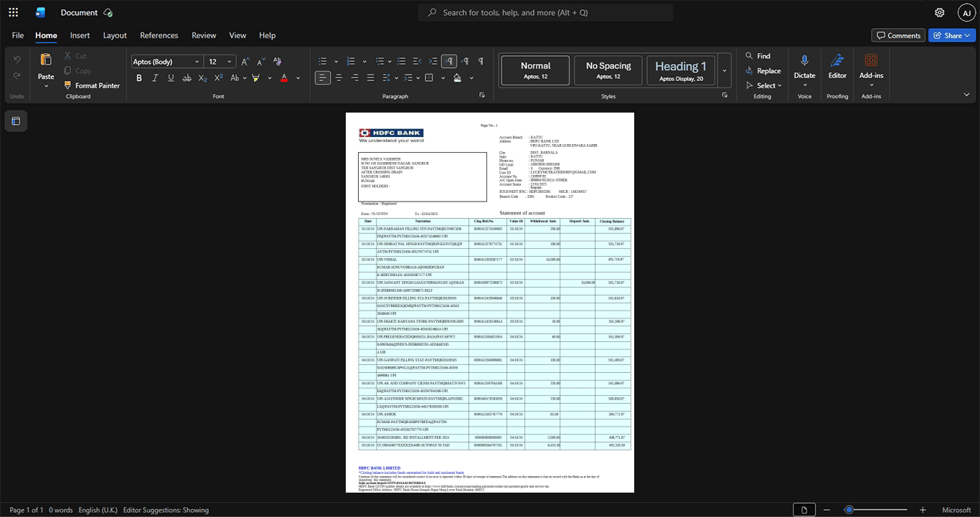The height and width of the screenshot is (517, 980).
Task: Open the Help tab
Action: point(268,35)
